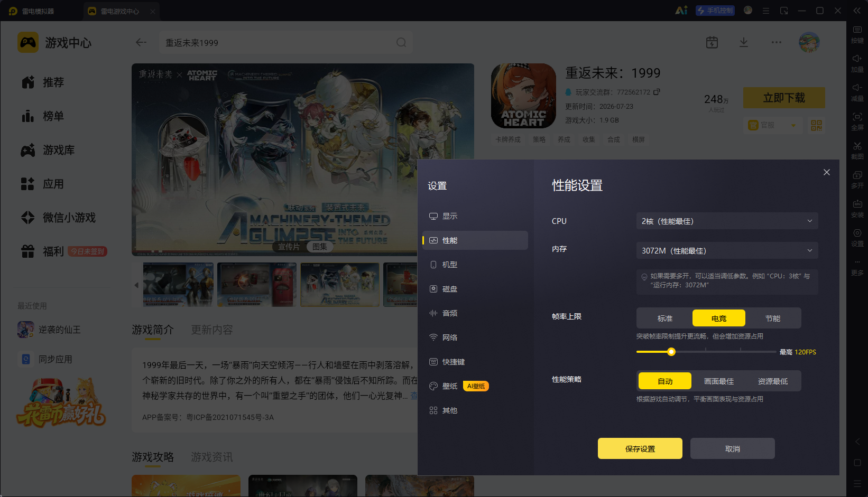Click the 卡牌养成 game tag
The height and width of the screenshot is (497, 868).
[x=508, y=139]
